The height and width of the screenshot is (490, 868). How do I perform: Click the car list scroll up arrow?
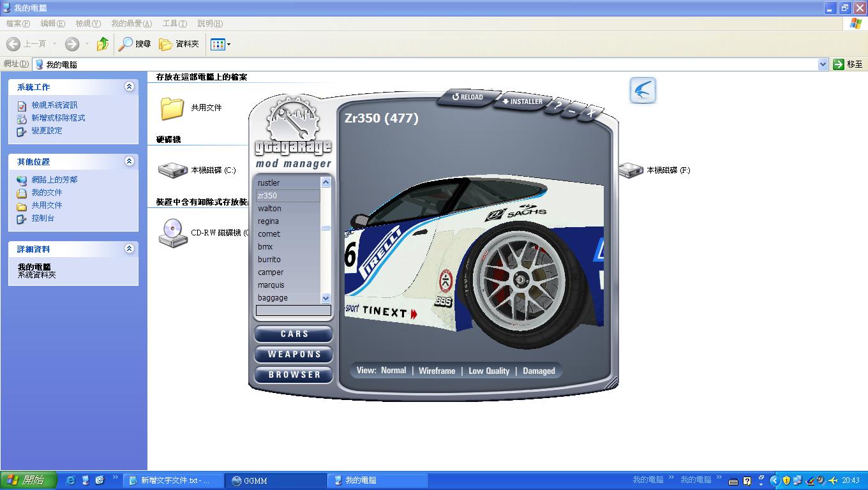[325, 182]
